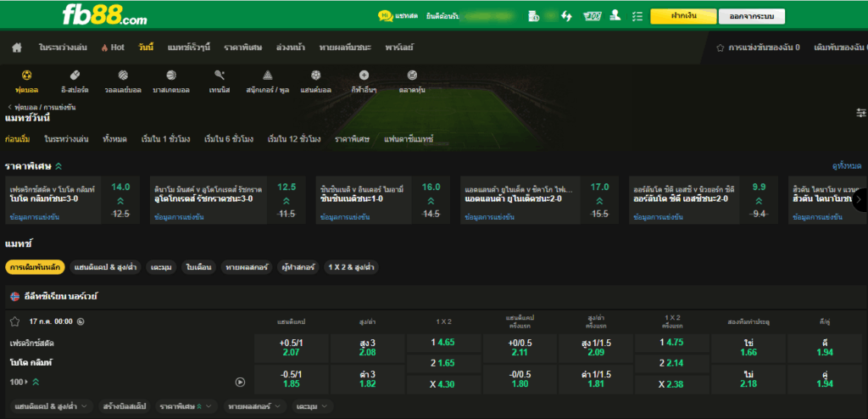This screenshot has height=419, width=868.
Task: Select the handball sport icon
Action: [x=315, y=75]
